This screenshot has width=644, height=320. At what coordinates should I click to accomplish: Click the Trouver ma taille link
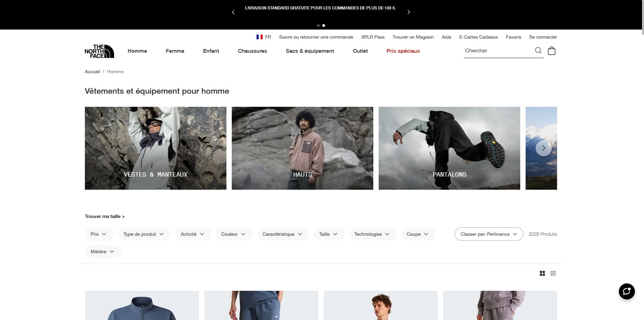pyautogui.click(x=105, y=217)
